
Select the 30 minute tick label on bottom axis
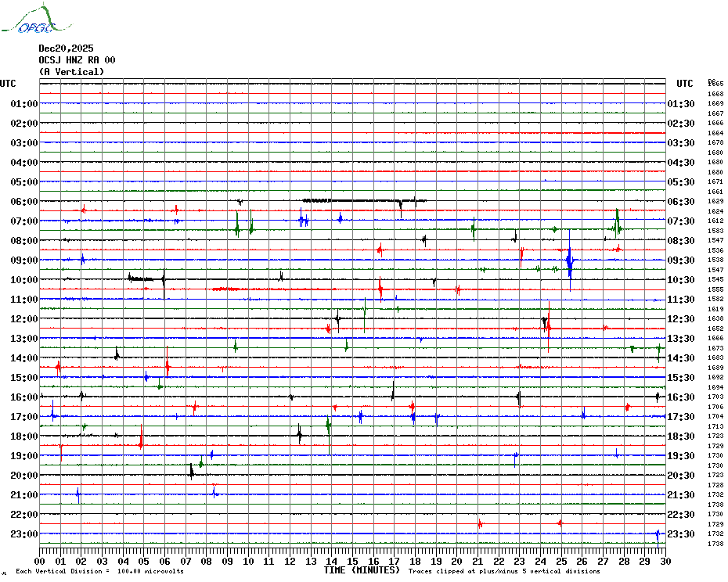pyautogui.click(x=665, y=562)
